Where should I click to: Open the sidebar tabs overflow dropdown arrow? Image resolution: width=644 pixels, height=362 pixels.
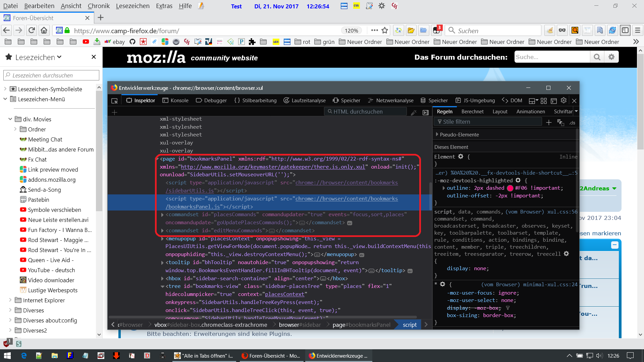coord(576,111)
